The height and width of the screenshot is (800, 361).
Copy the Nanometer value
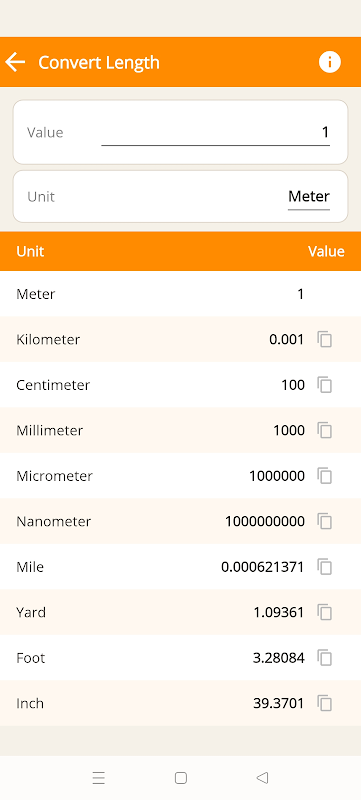[325, 521]
